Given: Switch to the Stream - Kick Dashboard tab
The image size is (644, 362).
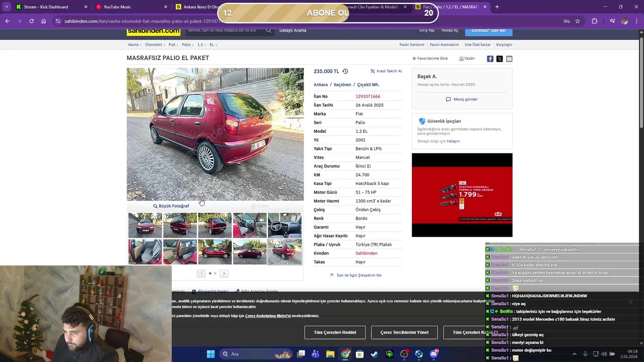Looking at the screenshot, I should (46, 7).
